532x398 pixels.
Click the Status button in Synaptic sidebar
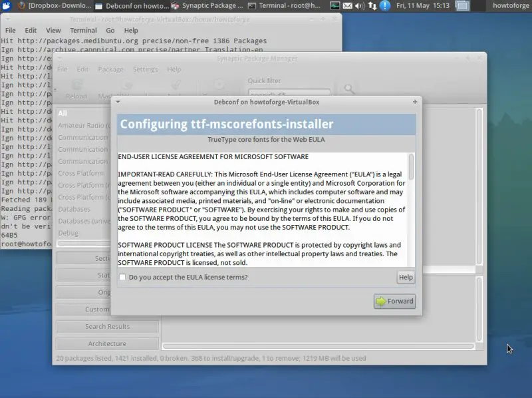[x=84, y=275]
